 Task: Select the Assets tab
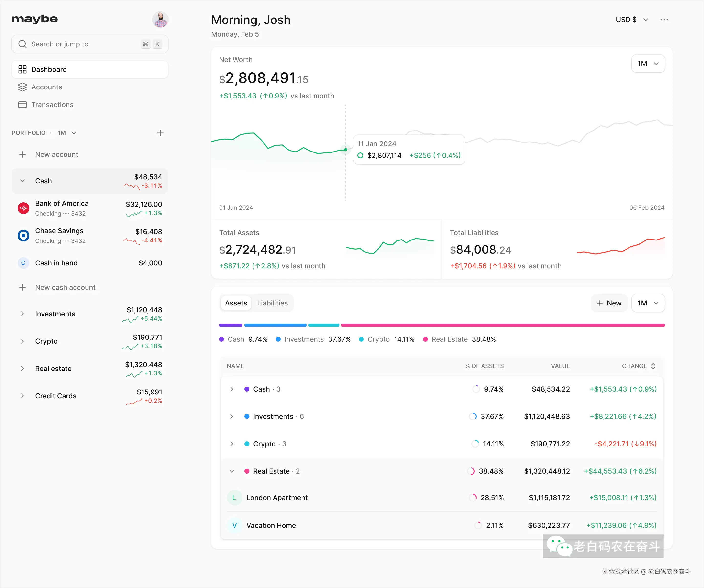(x=236, y=303)
